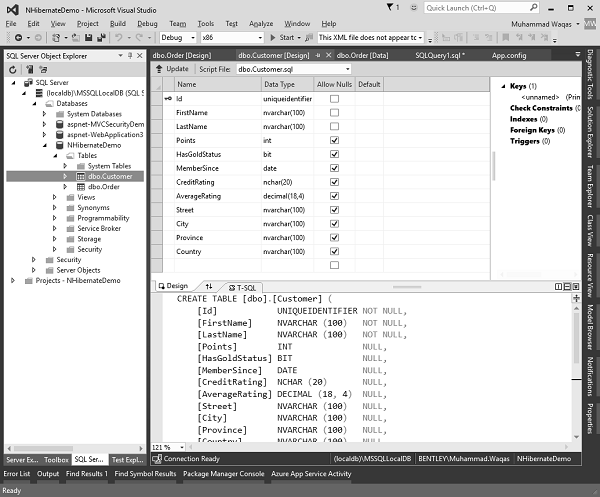Viewport: 600px width, 497px height.
Task: Refresh the SQL Server Object Explorer
Action: pos(13,70)
